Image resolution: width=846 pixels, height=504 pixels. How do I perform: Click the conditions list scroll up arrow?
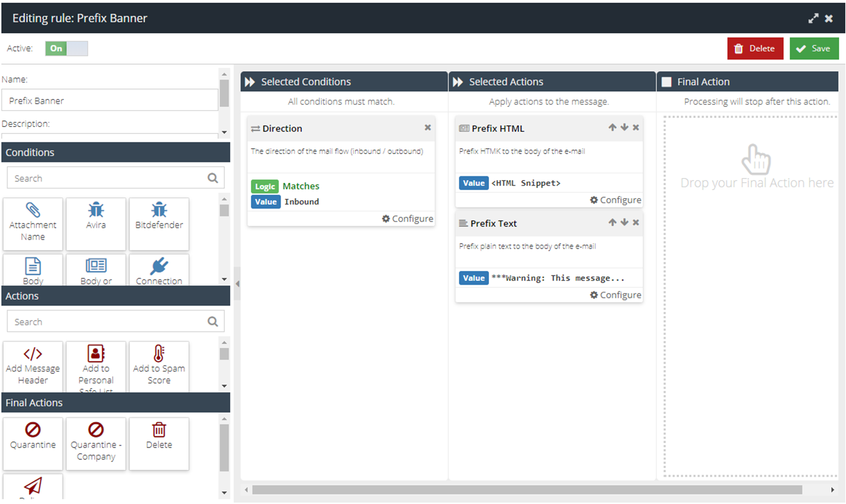tap(224, 199)
